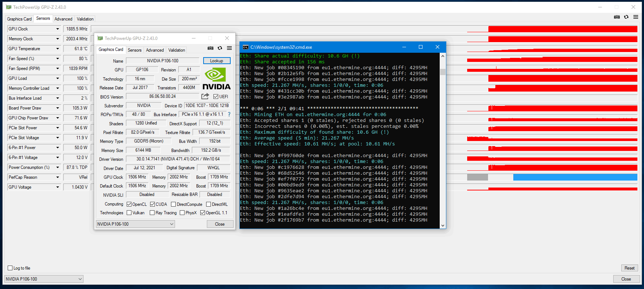Click the Lookup button
644x289 pixels.
[217, 61]
